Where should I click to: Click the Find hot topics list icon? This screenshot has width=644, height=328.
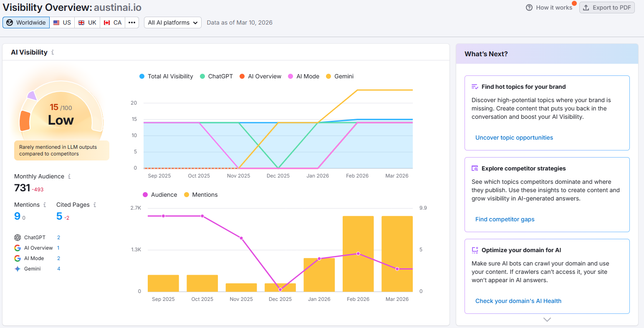(x=475, y=87)
